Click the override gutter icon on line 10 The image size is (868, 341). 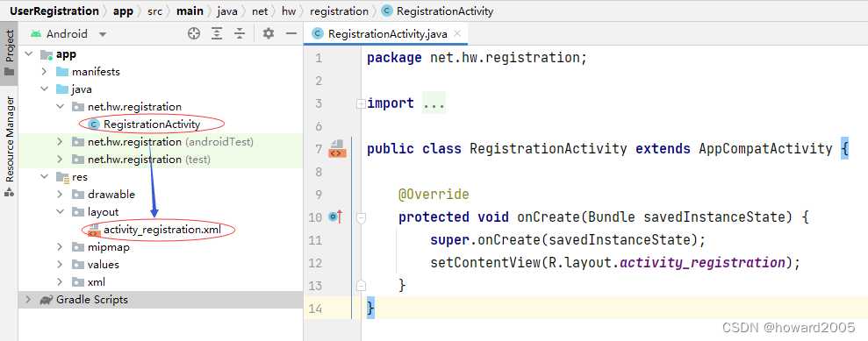coord(335,217)
